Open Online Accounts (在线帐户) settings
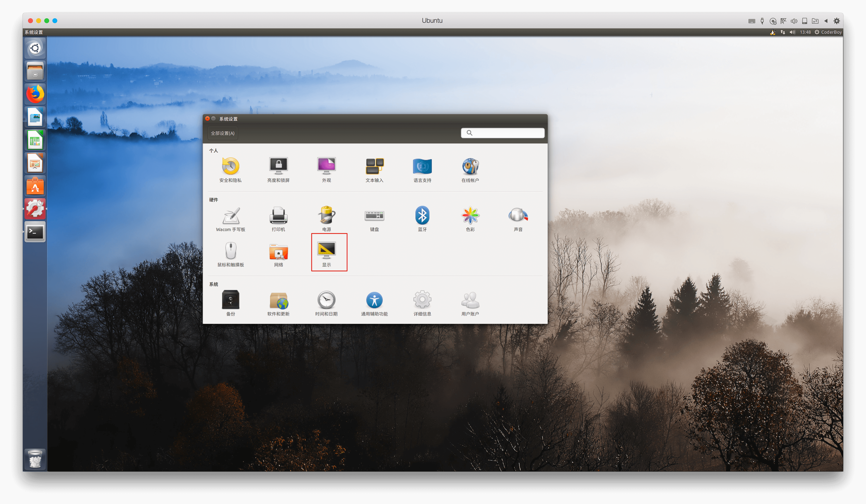The image size is (866, 504). click(x=470, y=170)
